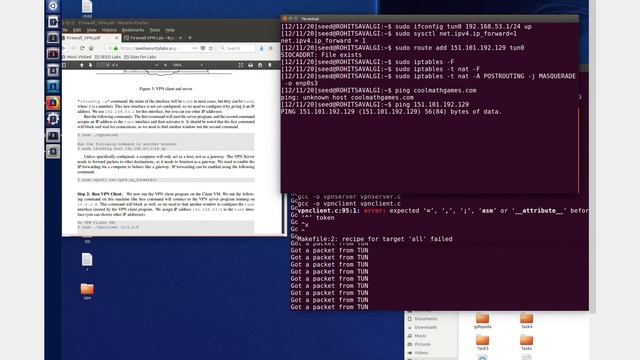Open the History menu in Firefox
640x360 pixels.
tap(109, 30)
